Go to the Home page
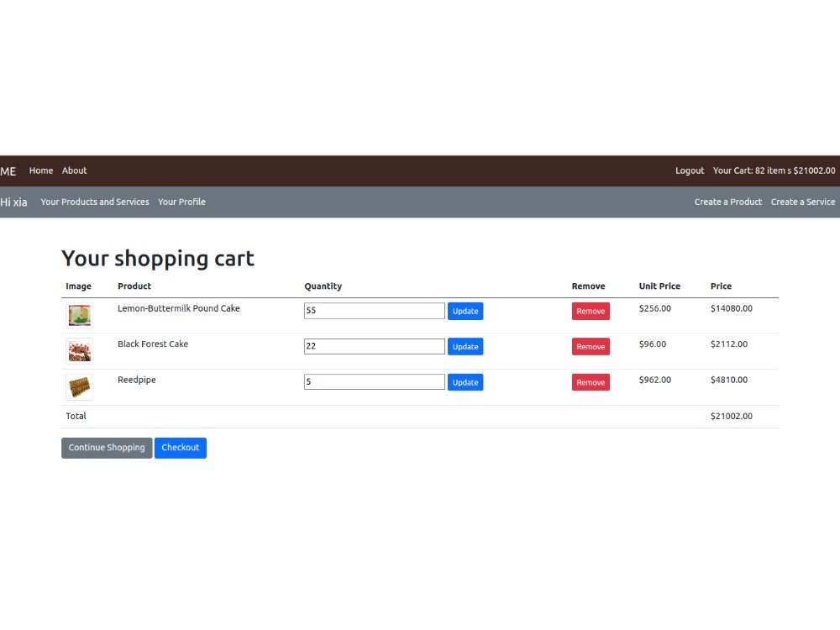The width and height of the screenshot is (840, 630). (x=41, y=171)
